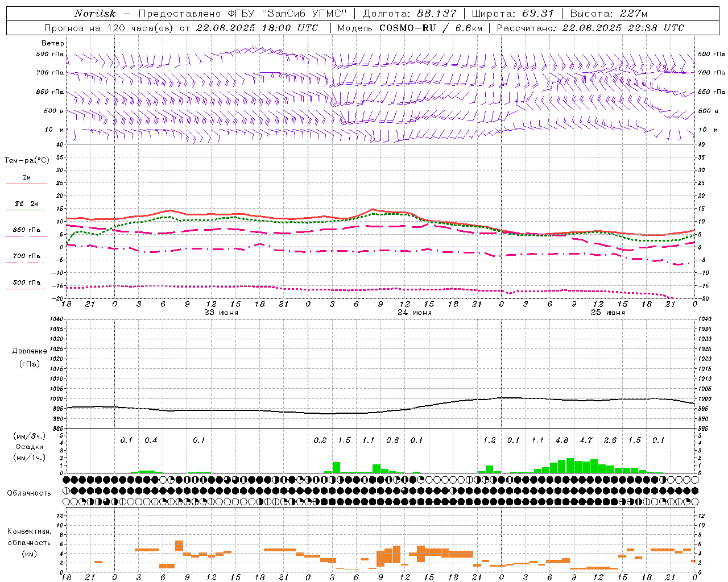
Task: Click the '23 июня' date label
Action: 221,313
